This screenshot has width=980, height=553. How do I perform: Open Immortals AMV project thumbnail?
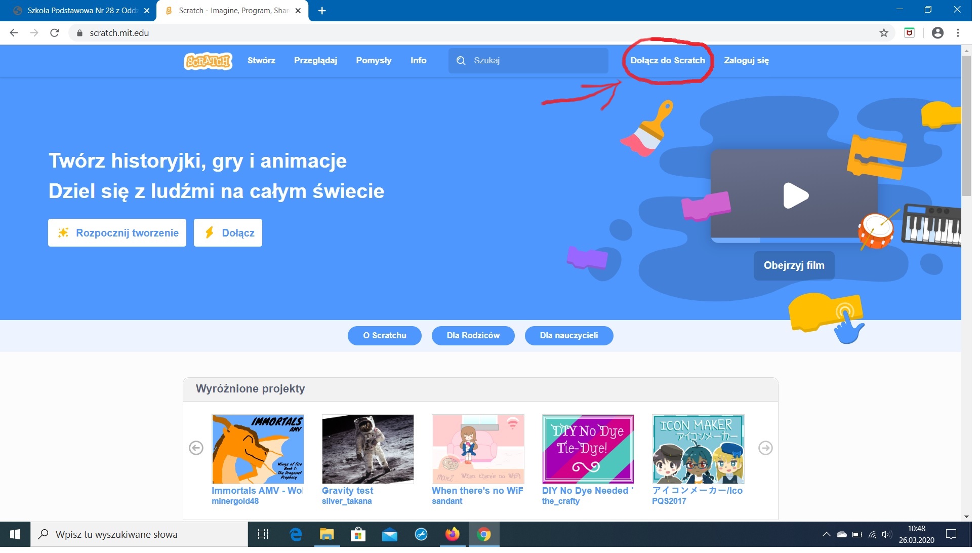[x=258, y=449]
